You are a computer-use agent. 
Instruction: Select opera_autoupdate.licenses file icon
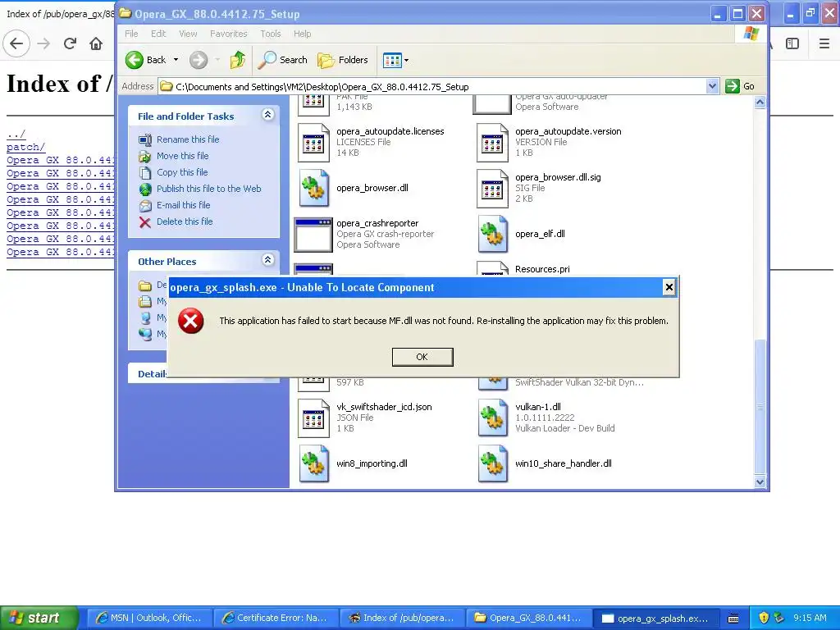pos(313,143)
